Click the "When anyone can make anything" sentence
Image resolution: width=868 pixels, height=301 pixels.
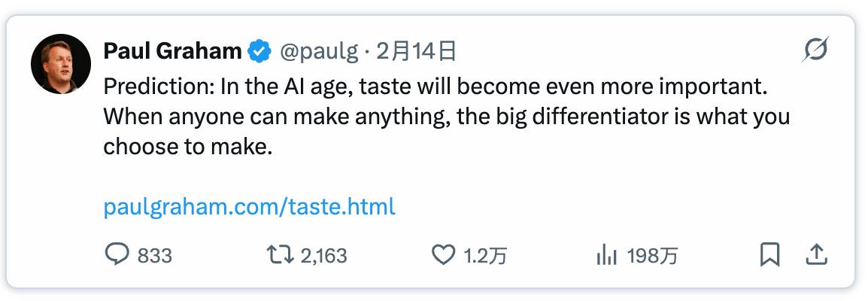[x=446, y=117]
